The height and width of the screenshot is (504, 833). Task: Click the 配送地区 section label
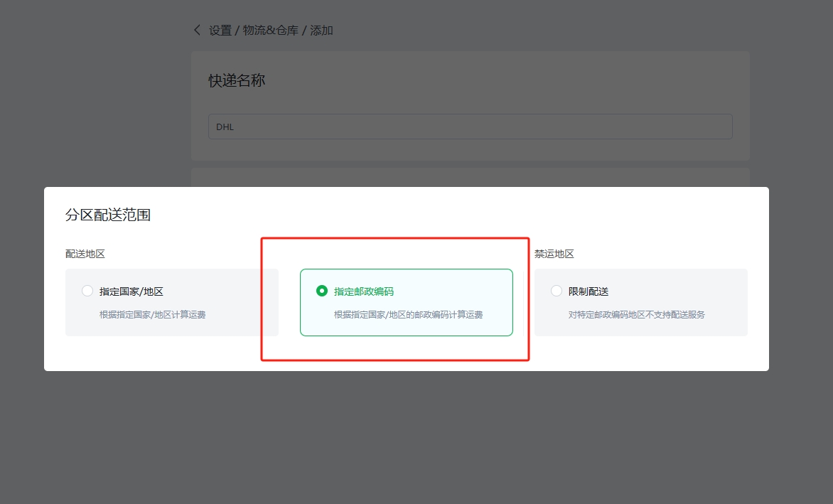point(85,254)
